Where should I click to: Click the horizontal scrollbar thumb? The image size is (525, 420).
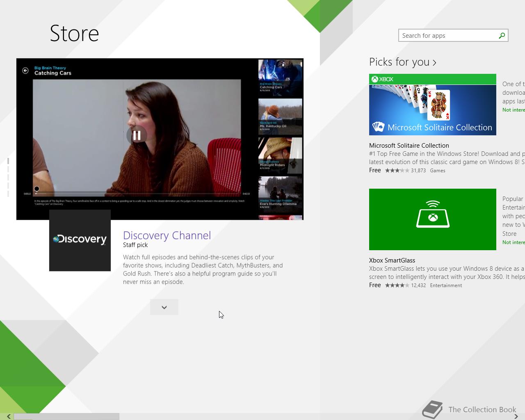[66, 417]
